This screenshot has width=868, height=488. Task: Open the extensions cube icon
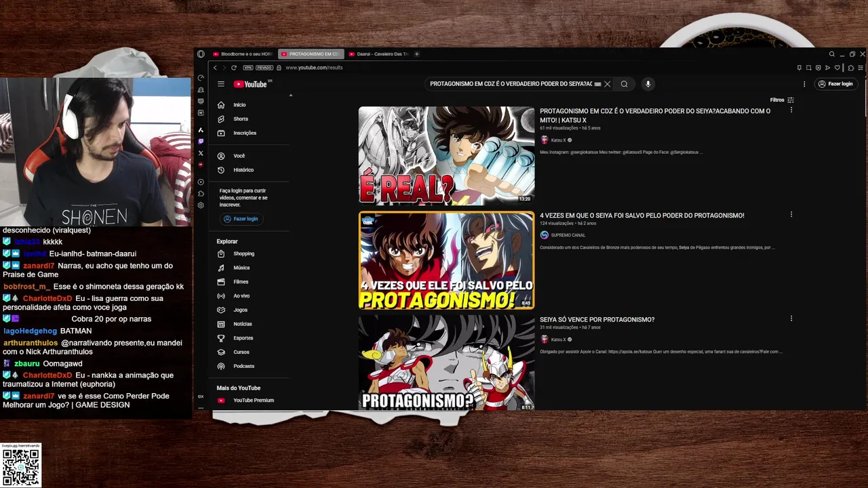tap(851, 68)
